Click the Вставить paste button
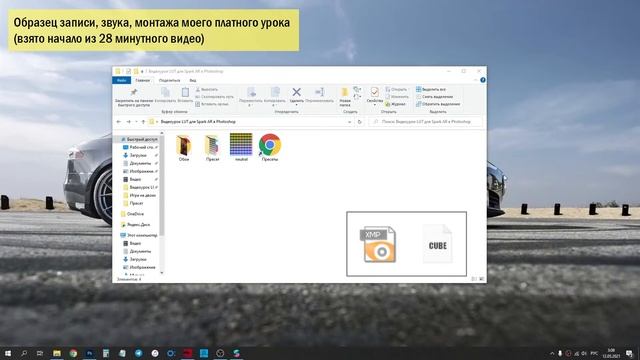640x360 pixels. click(x=185, y=95)
